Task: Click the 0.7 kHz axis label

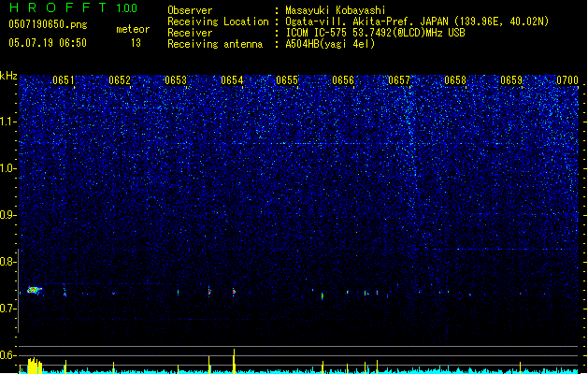Action: (x=8, y=309)
